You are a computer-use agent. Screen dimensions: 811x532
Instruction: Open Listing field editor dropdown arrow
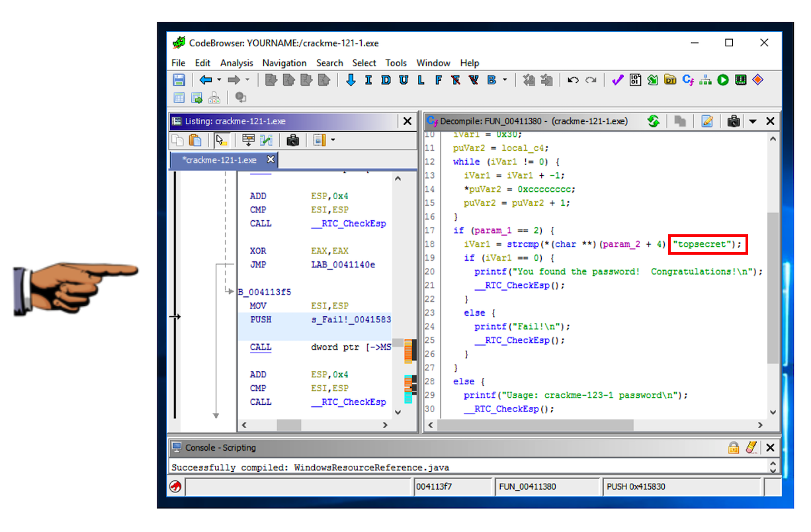pyautogui.click(x=333, y=140)
